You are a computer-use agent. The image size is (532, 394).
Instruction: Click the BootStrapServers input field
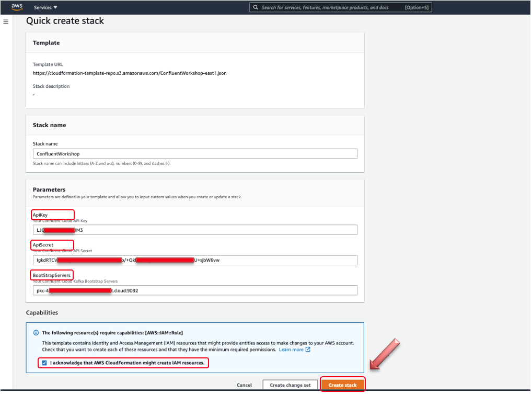tap(195, 290)
